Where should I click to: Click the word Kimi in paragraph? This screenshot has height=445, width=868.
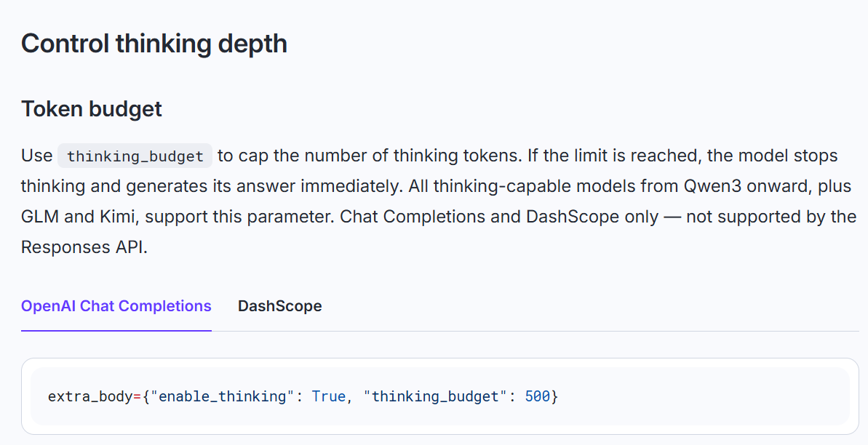click(x=117, y=217)
